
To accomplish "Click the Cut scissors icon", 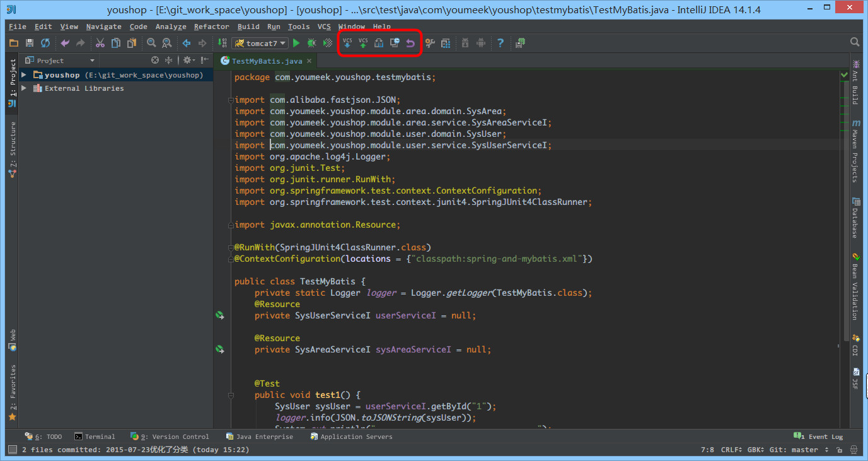I will tap(100, 43).
